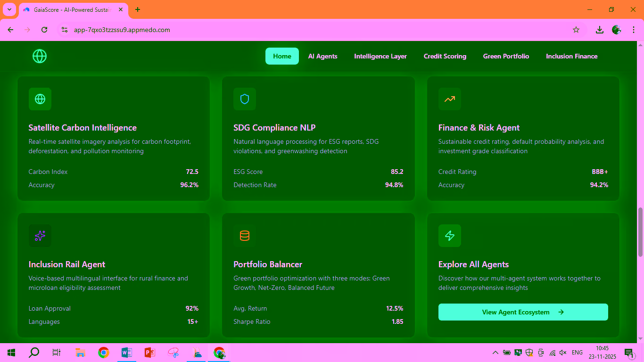
Task: Open the Chrome three-dot menu
Action: pyautogui.click(x=633, y=30)
